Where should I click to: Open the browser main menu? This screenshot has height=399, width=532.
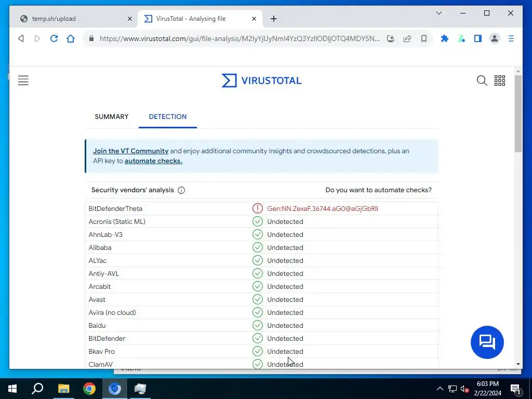coord(511,38)
